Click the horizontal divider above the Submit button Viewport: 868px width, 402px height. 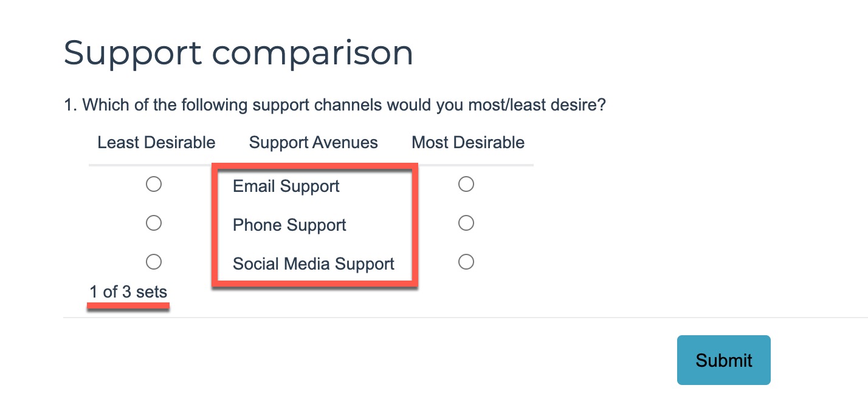pos(462,317)
